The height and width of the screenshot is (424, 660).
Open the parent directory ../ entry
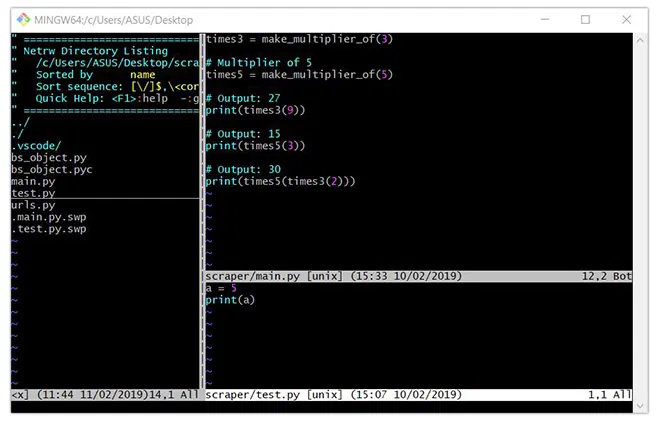tap(20, 122)
